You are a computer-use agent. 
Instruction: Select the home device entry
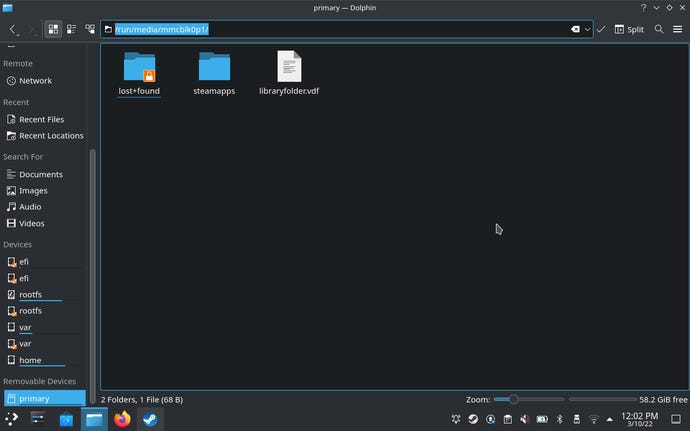coord(30,360)
